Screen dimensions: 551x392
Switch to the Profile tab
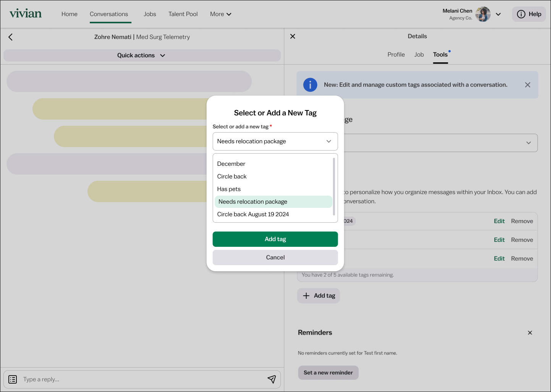tap(396, 55)
